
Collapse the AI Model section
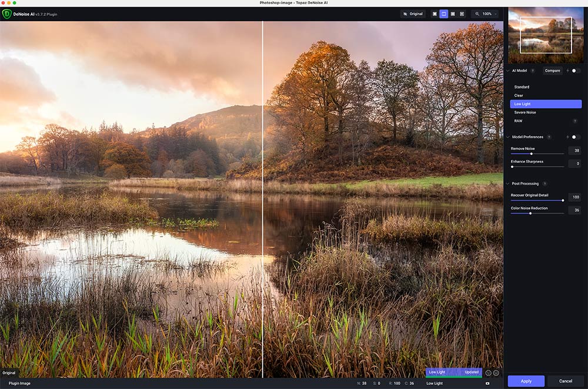click(x=508, y=71)
